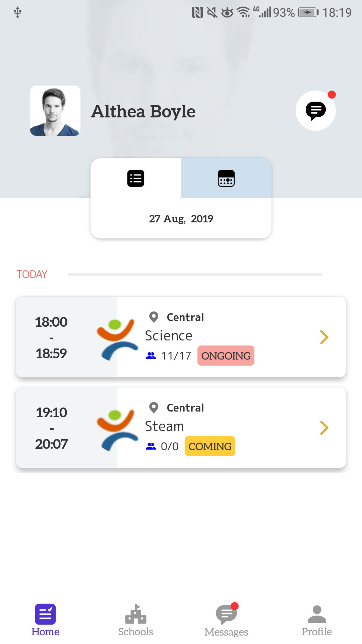Tap the battery icon in status bar
Viewport: 362px width, 644px height.
[x=308, y=13]
